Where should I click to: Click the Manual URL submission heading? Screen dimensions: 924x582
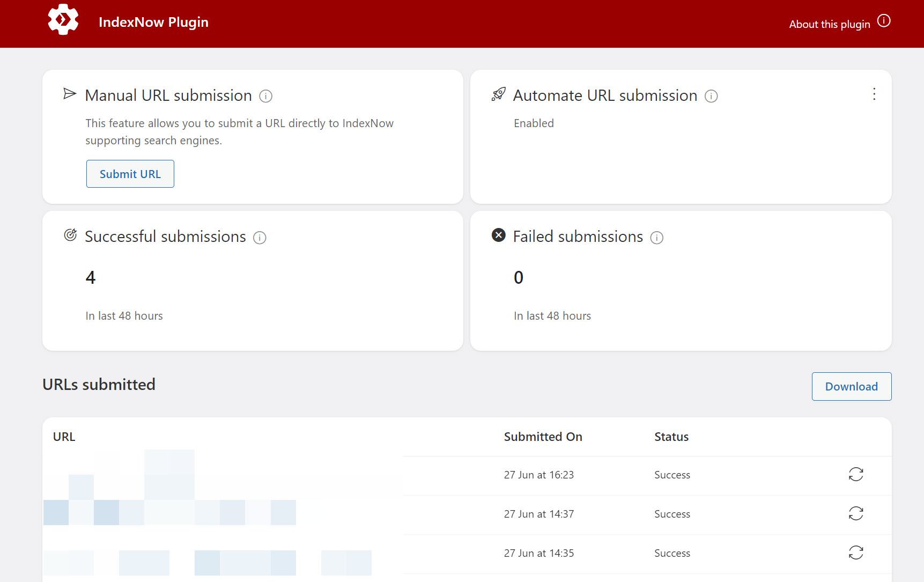pyautogui.click(x=168, y=95)
